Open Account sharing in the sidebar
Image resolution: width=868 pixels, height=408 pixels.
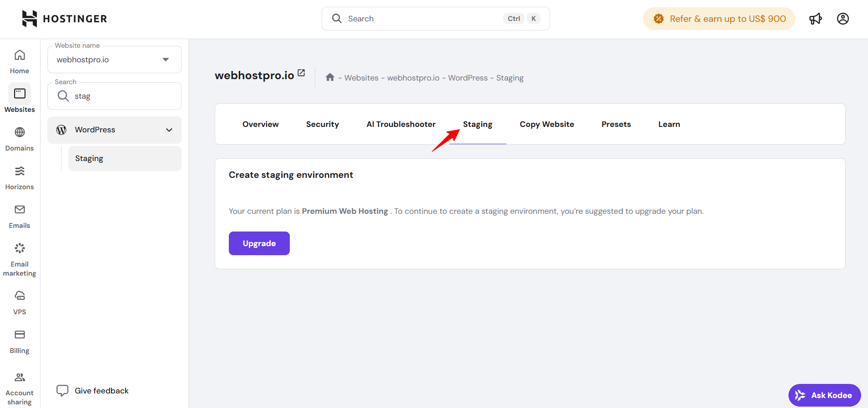20,389
